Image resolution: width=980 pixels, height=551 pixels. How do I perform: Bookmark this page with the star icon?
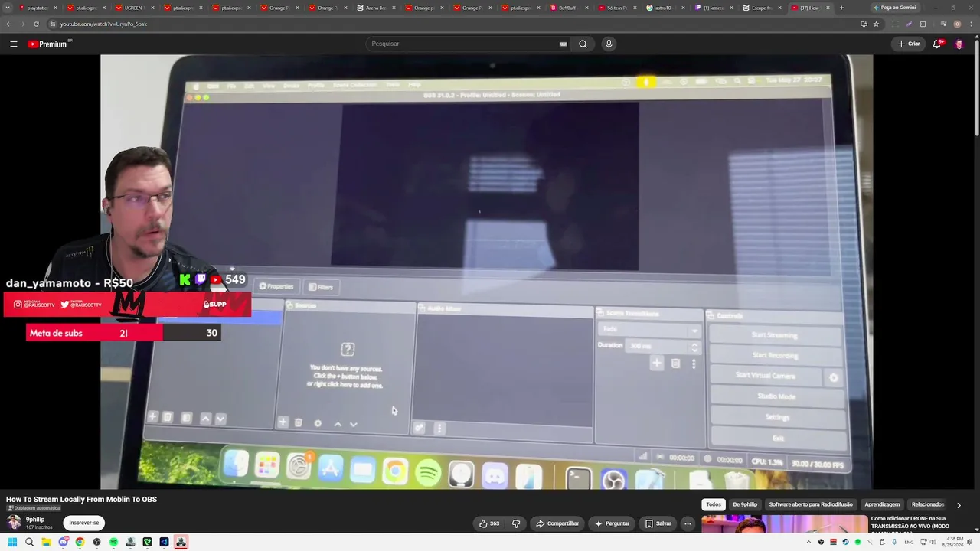(x=876, y=24)
